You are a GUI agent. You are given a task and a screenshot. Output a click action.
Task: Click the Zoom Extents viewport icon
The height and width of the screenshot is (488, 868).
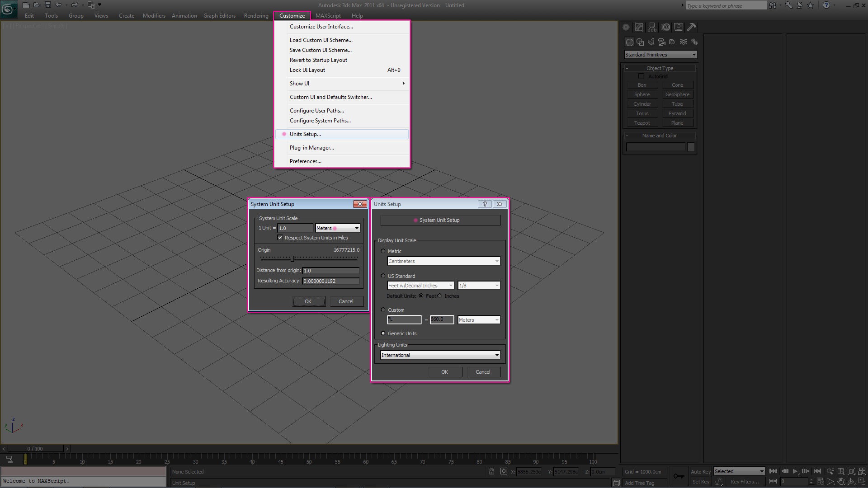[x=851, y=471]
